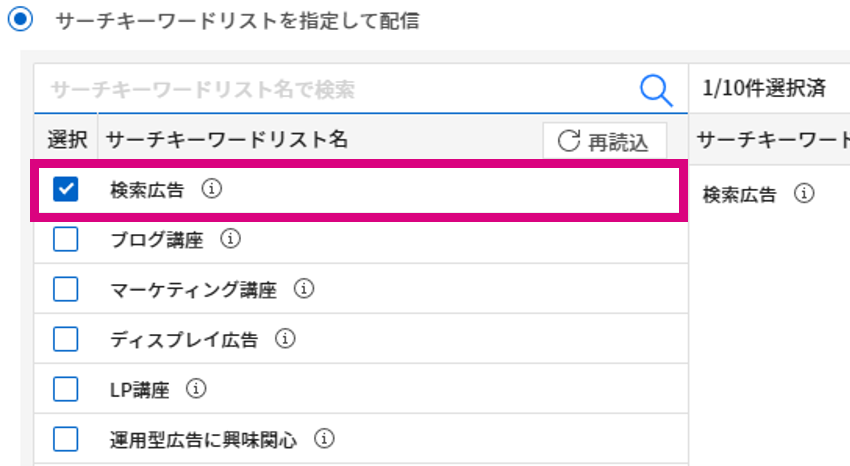The height and width of the screenshot is (466, 850).
Task: Click the magnifier search icon
Action: coord(656,90)
